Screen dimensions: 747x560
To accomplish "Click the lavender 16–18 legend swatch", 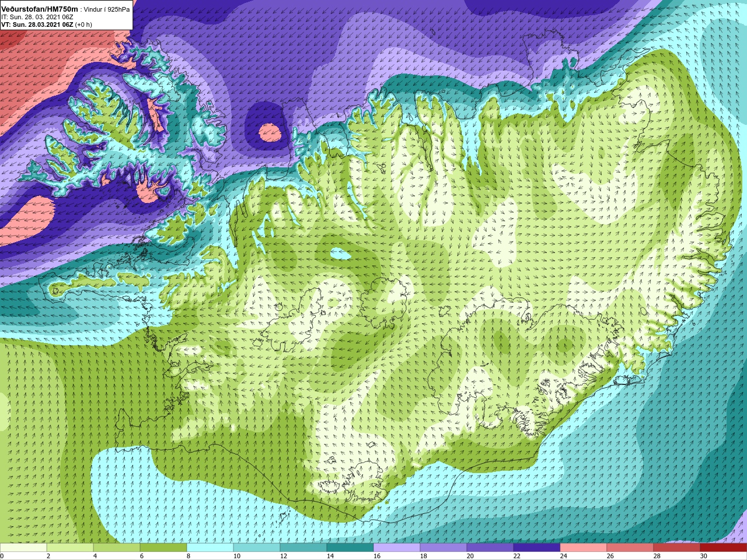I will point(397,548).
